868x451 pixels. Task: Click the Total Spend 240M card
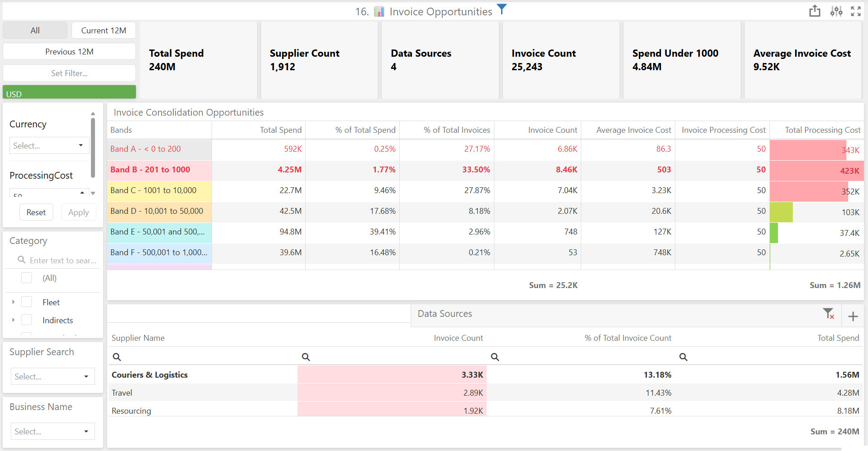tap(199, 60)
